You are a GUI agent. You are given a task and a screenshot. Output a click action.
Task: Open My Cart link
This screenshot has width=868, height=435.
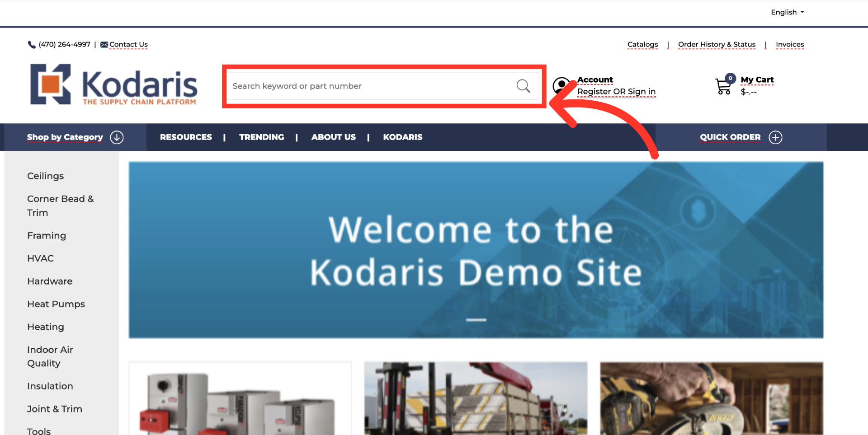tap(757, 80)
